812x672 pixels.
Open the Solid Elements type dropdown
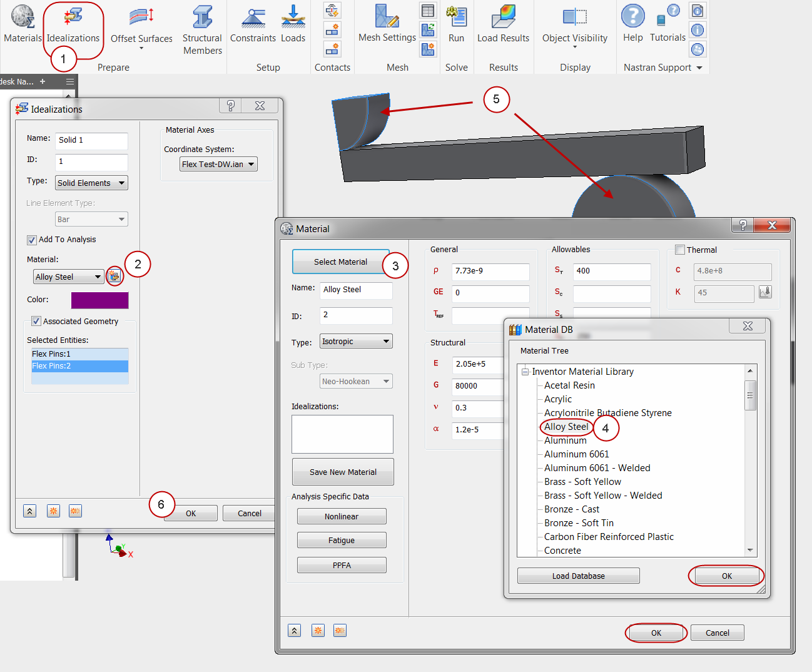[91, 183]
